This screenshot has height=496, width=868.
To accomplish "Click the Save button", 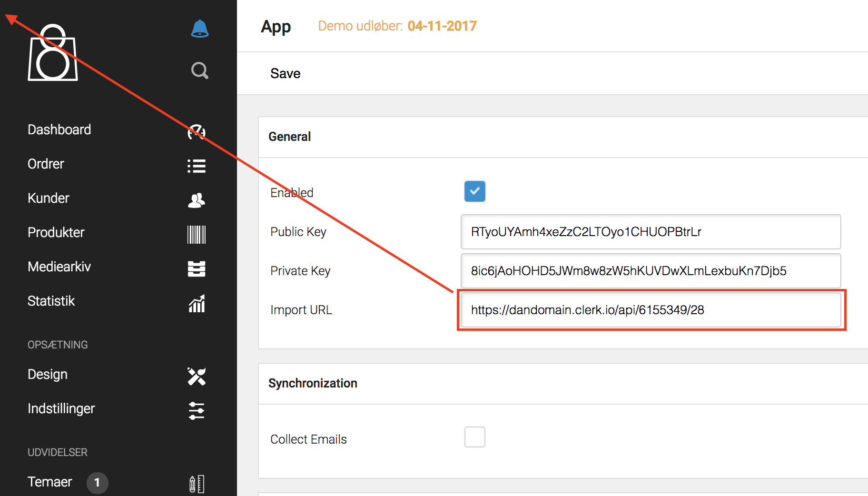I will click(285, 73).
